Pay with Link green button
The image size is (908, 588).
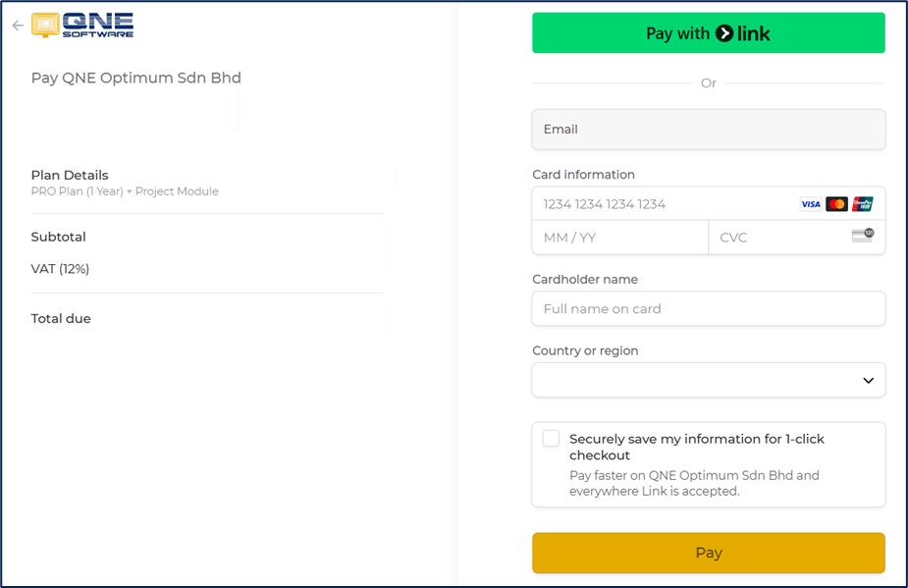click(x=708, y=33)
